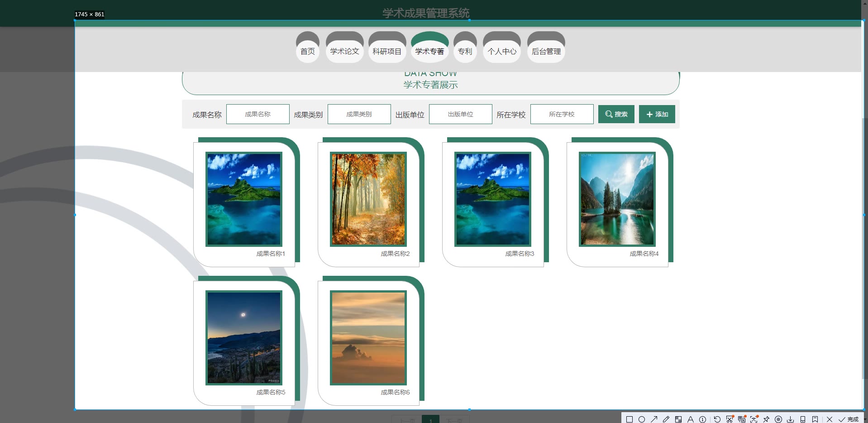The width and height of the screenshot is (868, 423).
Task: Select the text annotation tool
Action: (691, 419)
